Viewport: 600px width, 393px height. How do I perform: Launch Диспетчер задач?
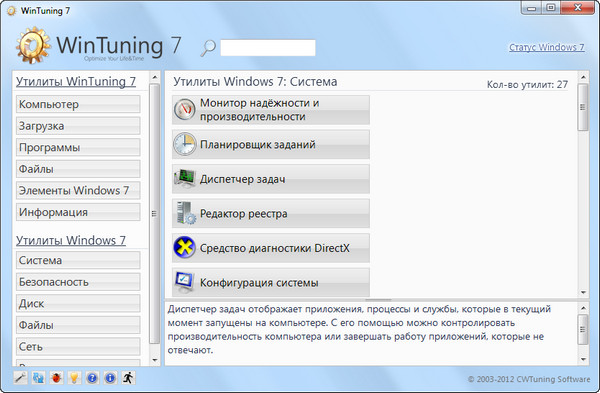coord(271,179)
